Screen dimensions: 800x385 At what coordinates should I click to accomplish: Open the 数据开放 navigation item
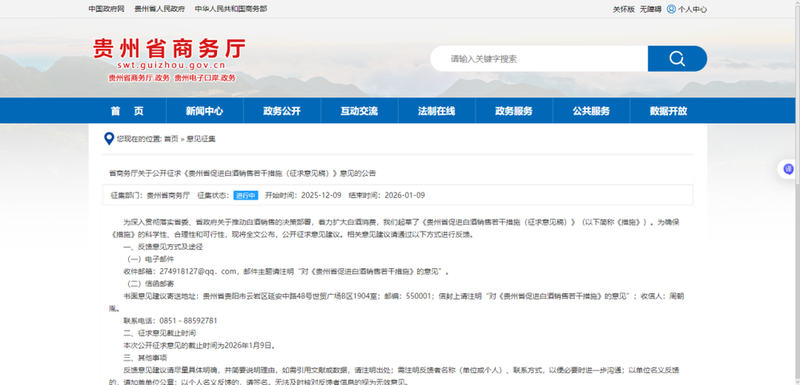pos(668,111)
